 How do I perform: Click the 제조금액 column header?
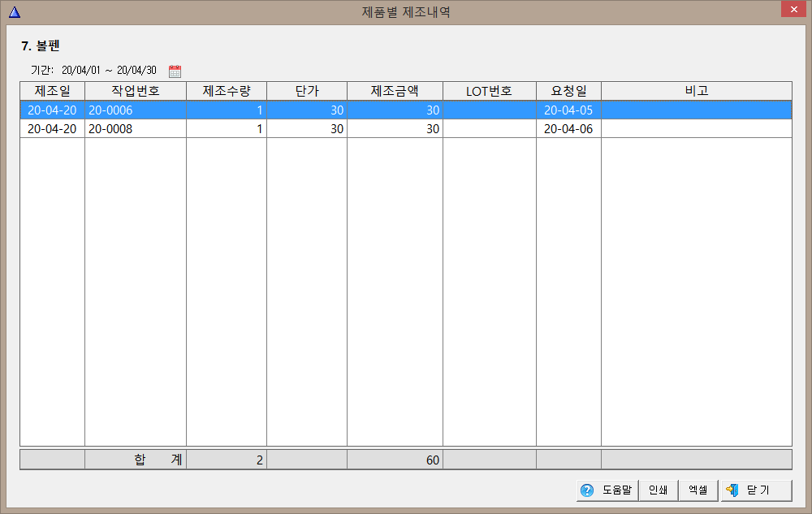395,91
